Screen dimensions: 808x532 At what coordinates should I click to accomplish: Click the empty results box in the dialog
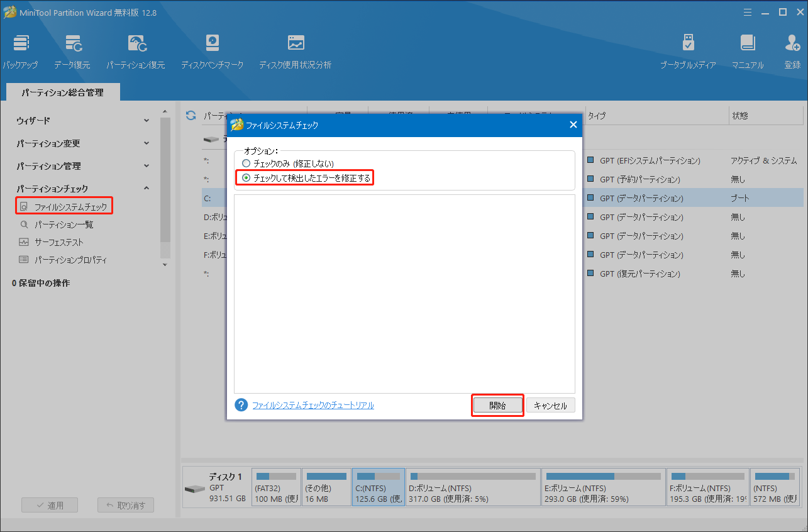404,294
